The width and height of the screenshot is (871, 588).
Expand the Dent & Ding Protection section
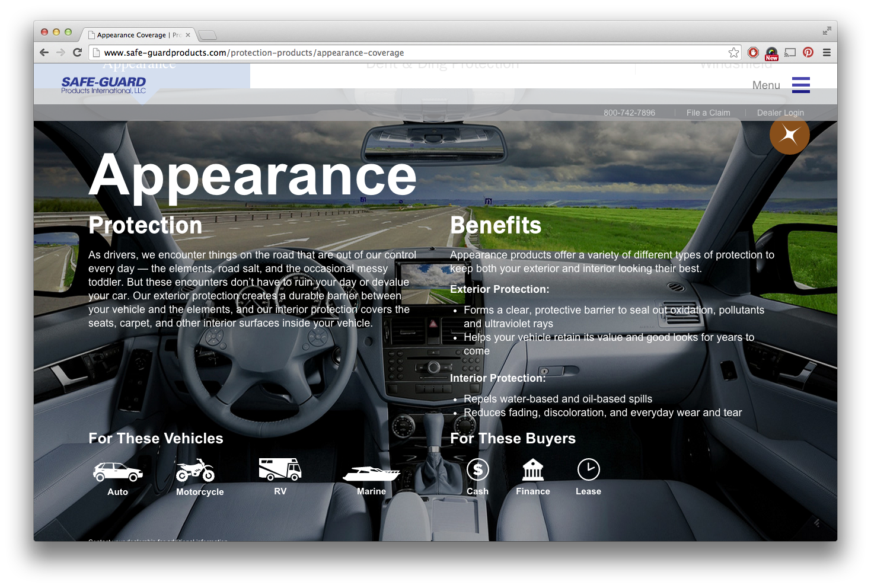coord(442,64)
